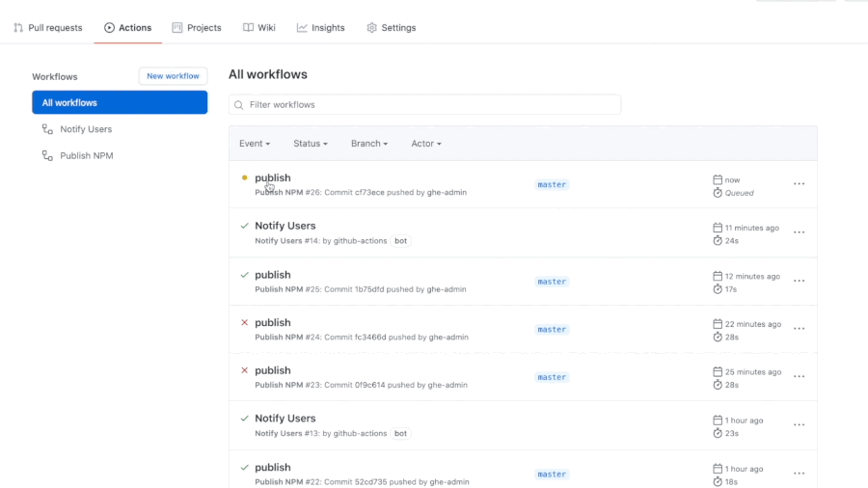
Task: Open the three-dot menu for publish run #24
Action: [799, 329]
